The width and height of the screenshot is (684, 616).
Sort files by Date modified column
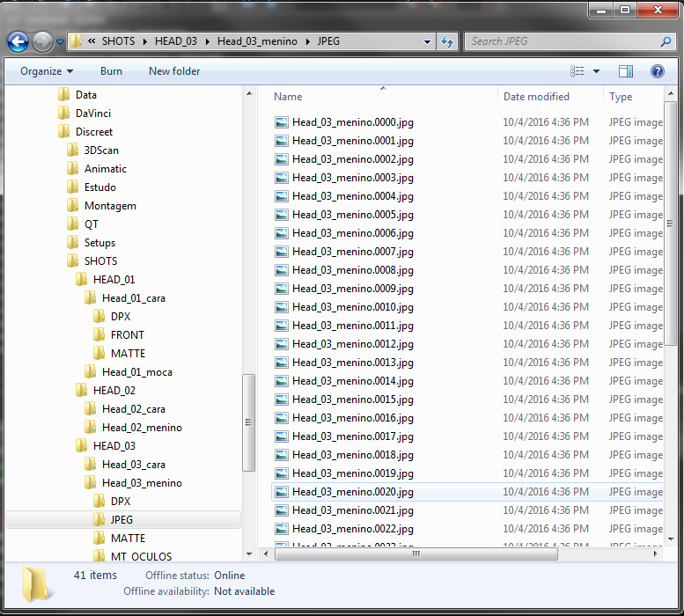536,97
